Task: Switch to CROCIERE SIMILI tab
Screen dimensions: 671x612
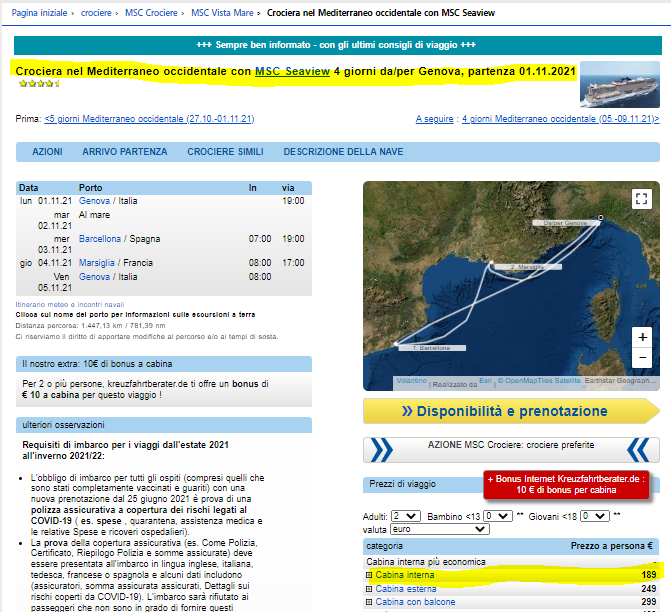Action: coord(225,152)
